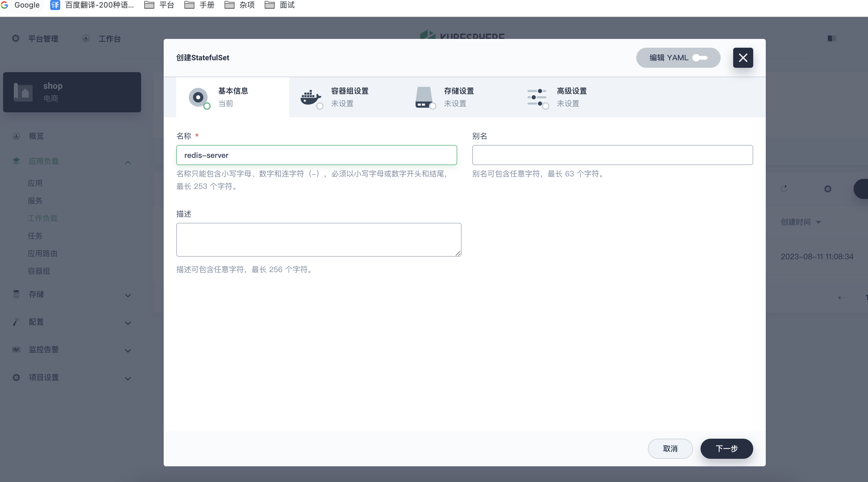The height and width of the screenshot is (482, 868).
Task: Focus the 别名 input field
Action: click(x=612, y=155)
